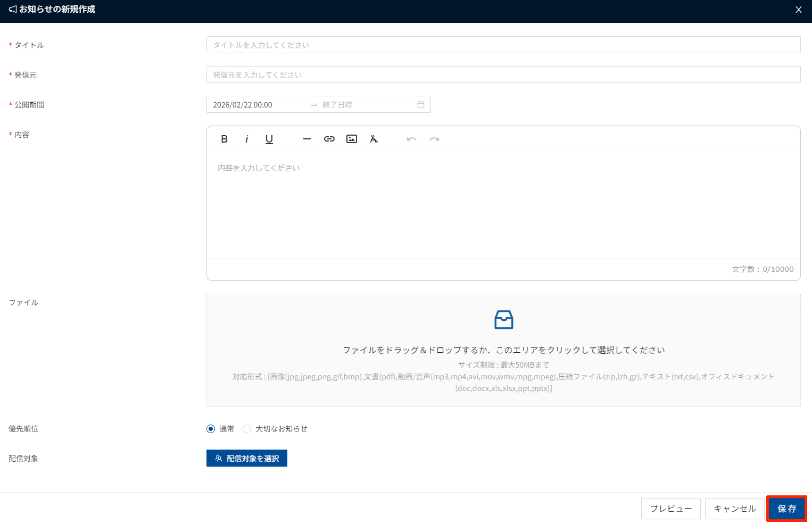Insert a horizontal divider line
The height and width of the screenshot is (523, 812).
coord(306,139)
